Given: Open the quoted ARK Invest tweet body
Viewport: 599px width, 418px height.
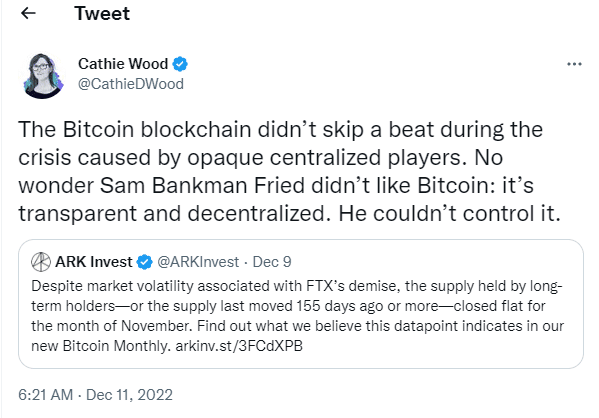Looking at the screenshot, I should click(x=298, y=316).
